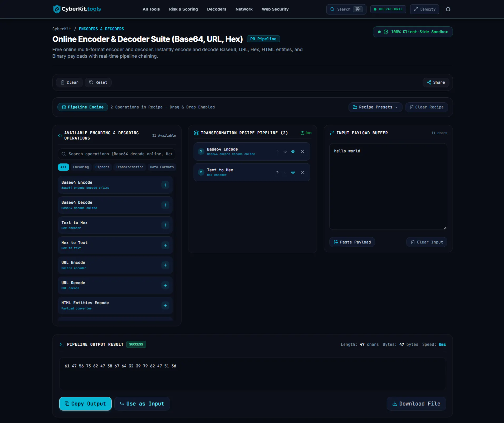Open the Network menu
This screenshot has width=504, height=423.
[244, 9]
